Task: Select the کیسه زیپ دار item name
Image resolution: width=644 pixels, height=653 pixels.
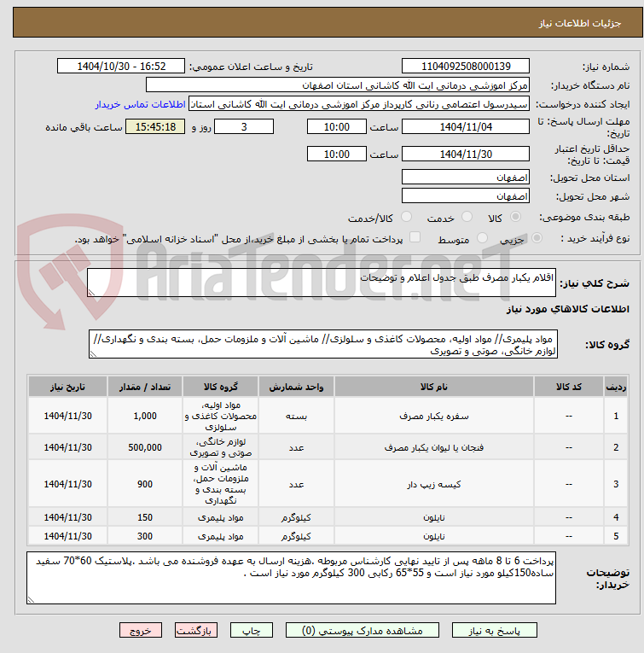Action: click(434, 484)
